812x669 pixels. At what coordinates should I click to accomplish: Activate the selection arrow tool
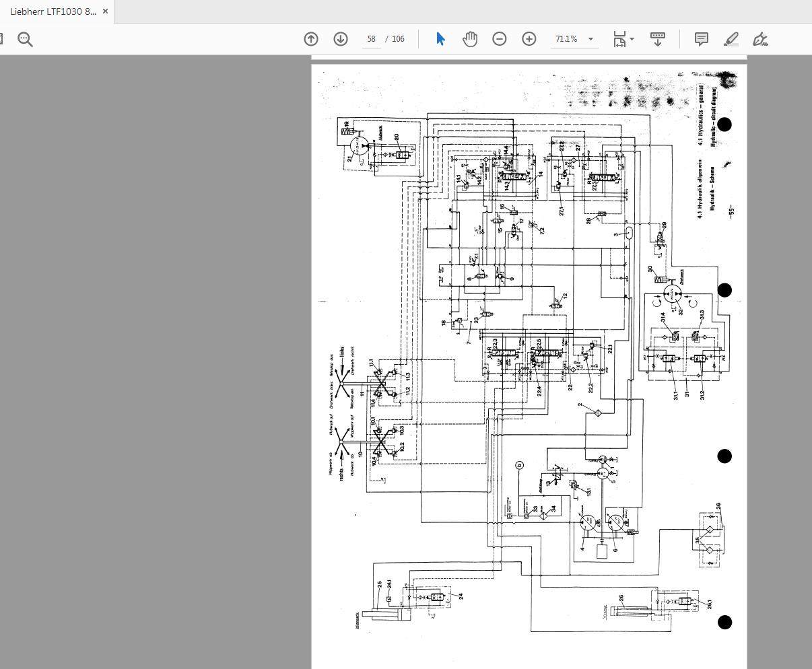[440, 39]
